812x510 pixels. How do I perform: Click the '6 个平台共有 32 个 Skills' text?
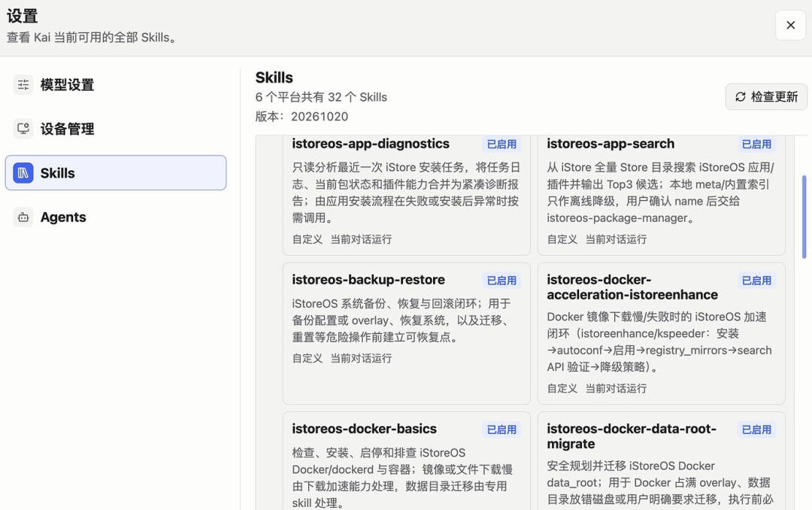click(x=321, y=98)
